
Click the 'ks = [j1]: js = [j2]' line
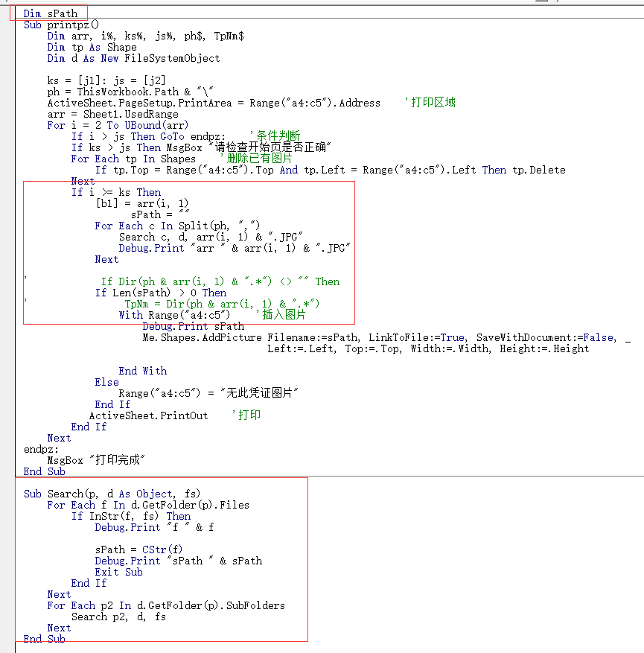[106, 80]
